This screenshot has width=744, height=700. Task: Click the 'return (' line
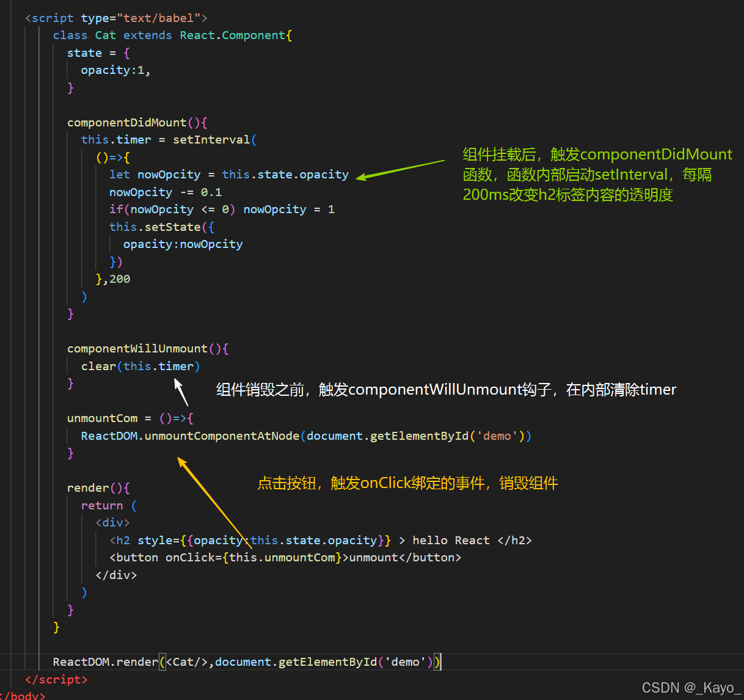(109, 506)
